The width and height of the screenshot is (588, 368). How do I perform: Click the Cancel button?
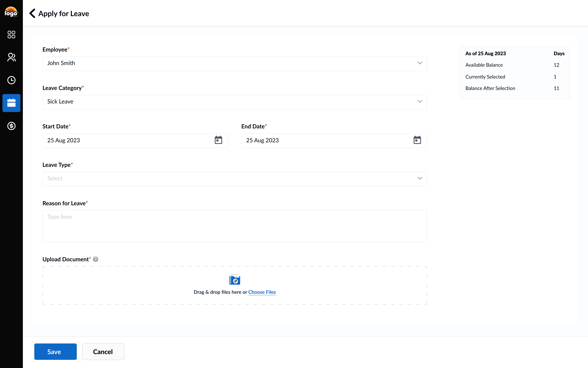pos(103,352)
